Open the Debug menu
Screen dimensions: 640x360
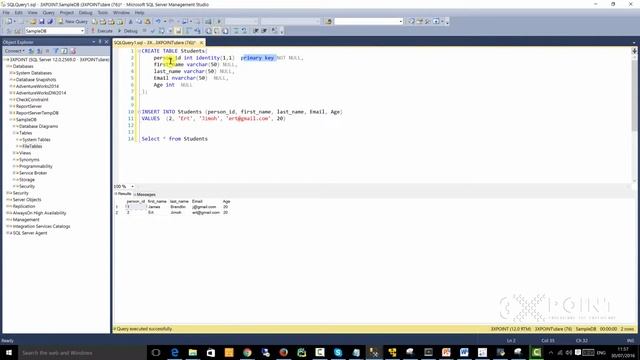(85, 13)
